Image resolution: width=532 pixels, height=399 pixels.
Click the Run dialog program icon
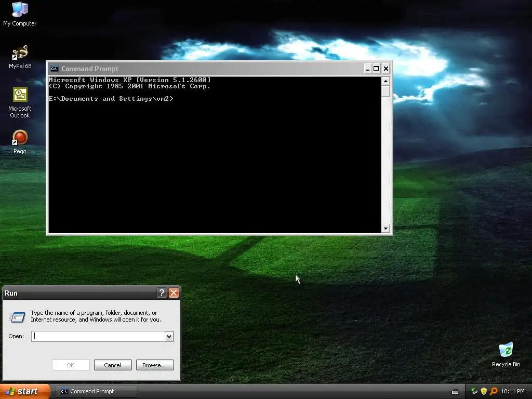pyautogui.click(x=17, y=317)
